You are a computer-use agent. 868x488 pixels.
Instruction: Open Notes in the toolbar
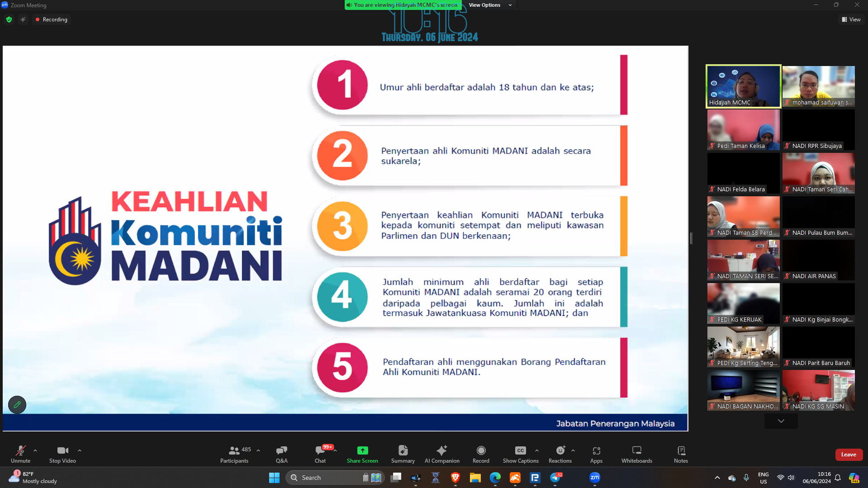[681, 454]
